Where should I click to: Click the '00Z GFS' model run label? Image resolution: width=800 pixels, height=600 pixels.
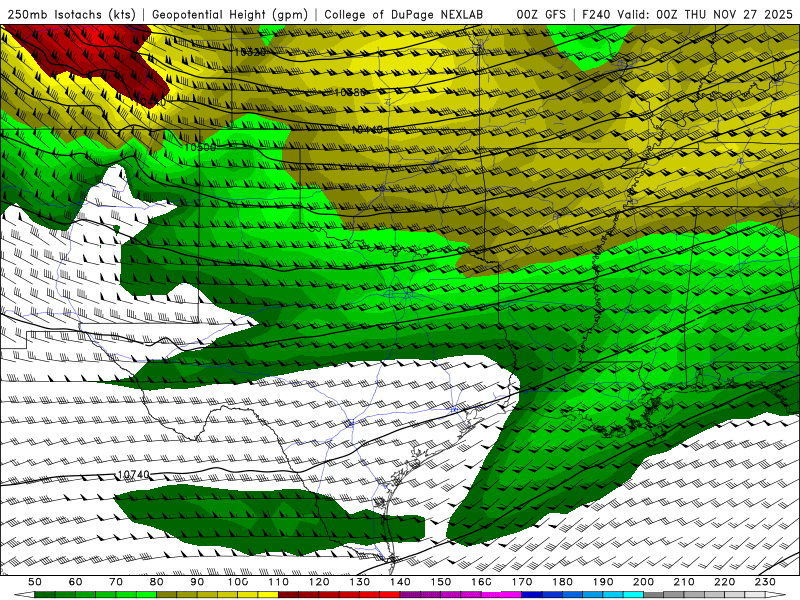click(x=541, y=15)
